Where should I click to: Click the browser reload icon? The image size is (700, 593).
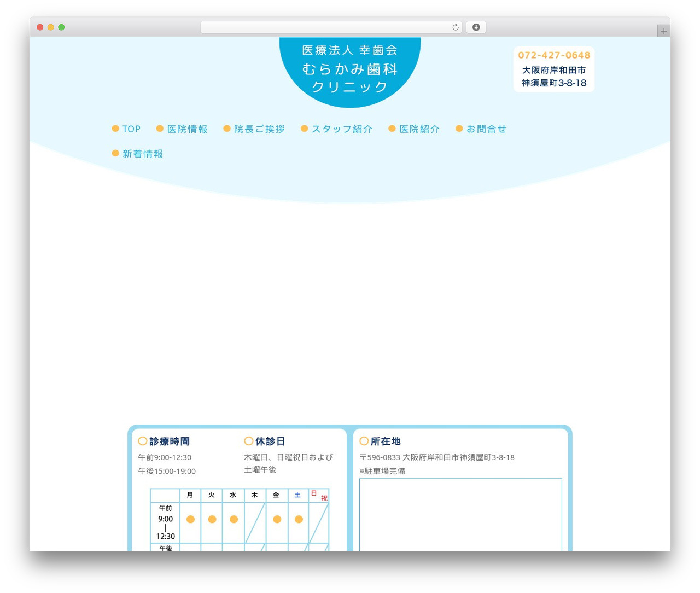(455, 27)
